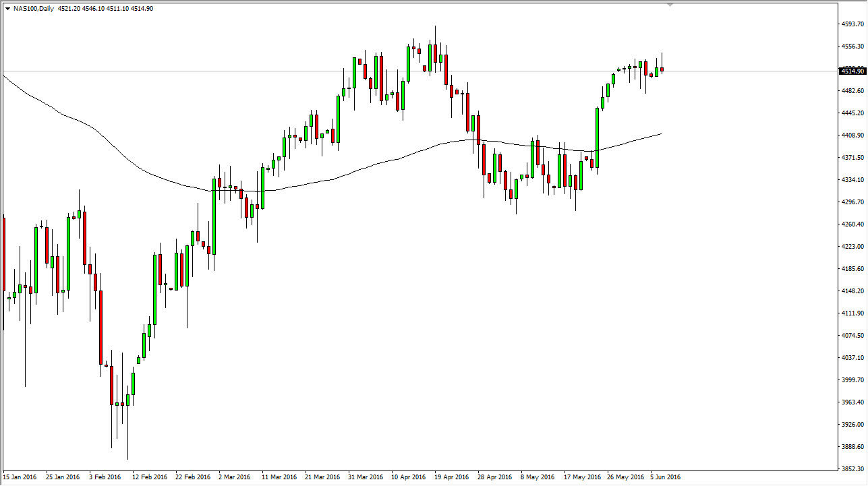Click the high quote value 4546.10
Viewport: 868px width, 486px height.
click(x=95, y=9)
